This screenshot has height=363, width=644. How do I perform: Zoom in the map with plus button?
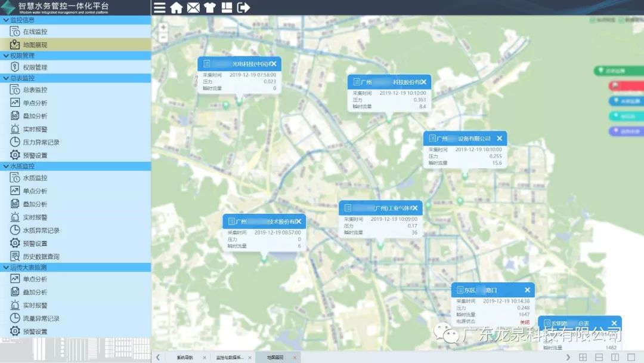point(163,27)
